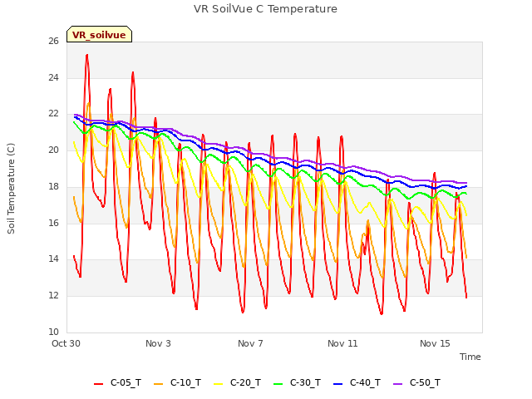Click the 12 y-axis tick label
Screen dimensions: 532x399
click(x=53, y=296)
